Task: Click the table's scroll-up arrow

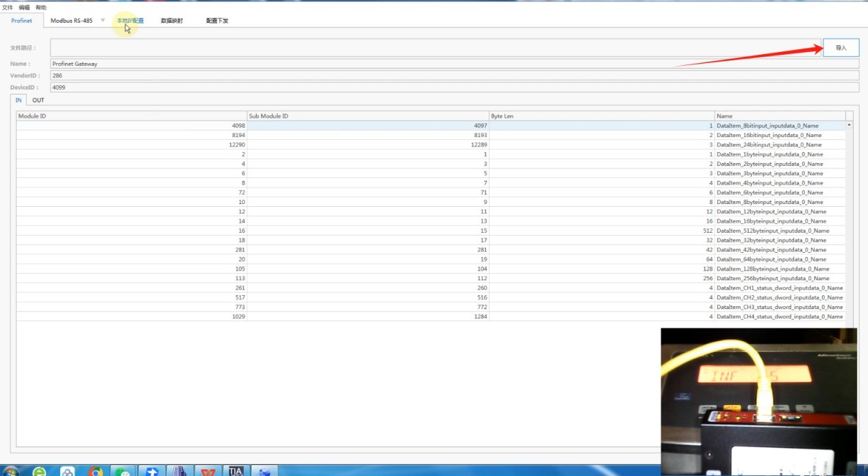Action: (x=850, y=125)
